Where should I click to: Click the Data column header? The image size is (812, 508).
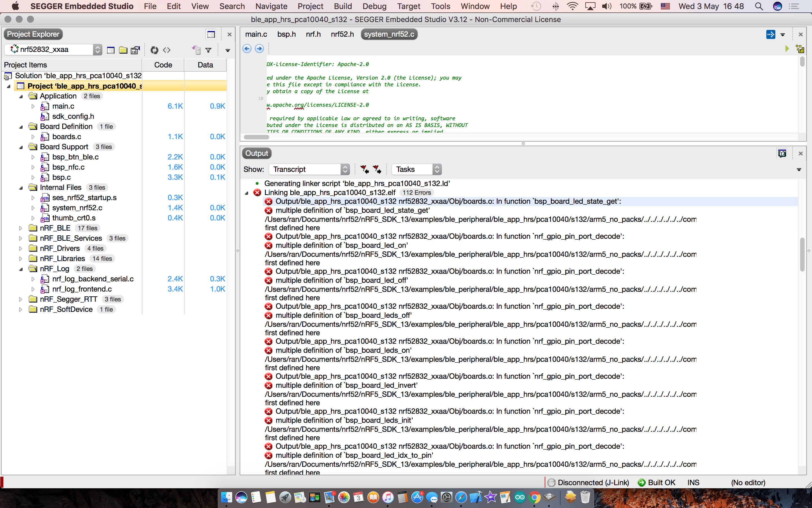coord(205,65)
